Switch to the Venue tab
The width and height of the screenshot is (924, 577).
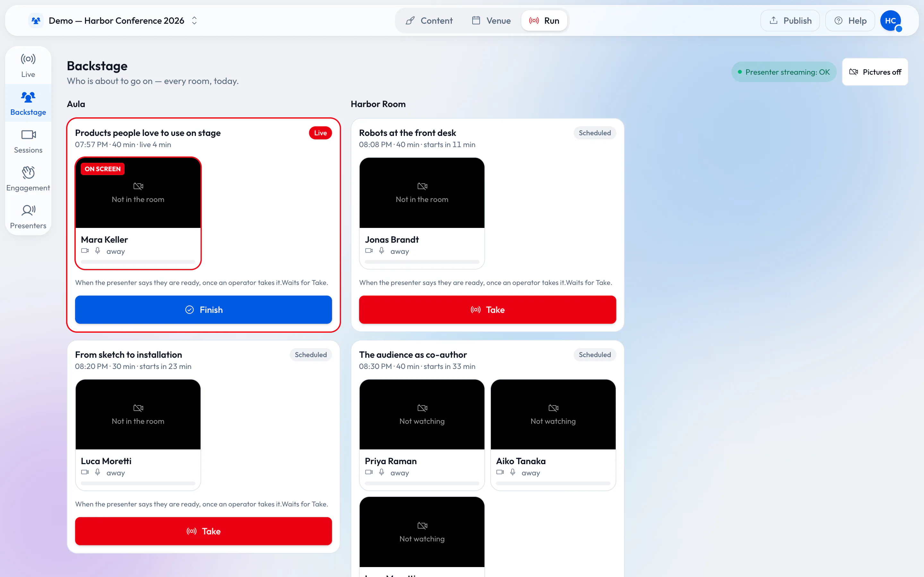click(491, 21)
